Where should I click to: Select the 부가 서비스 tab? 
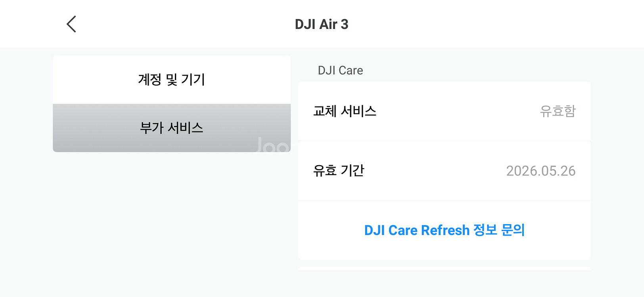tap(171, 128)
